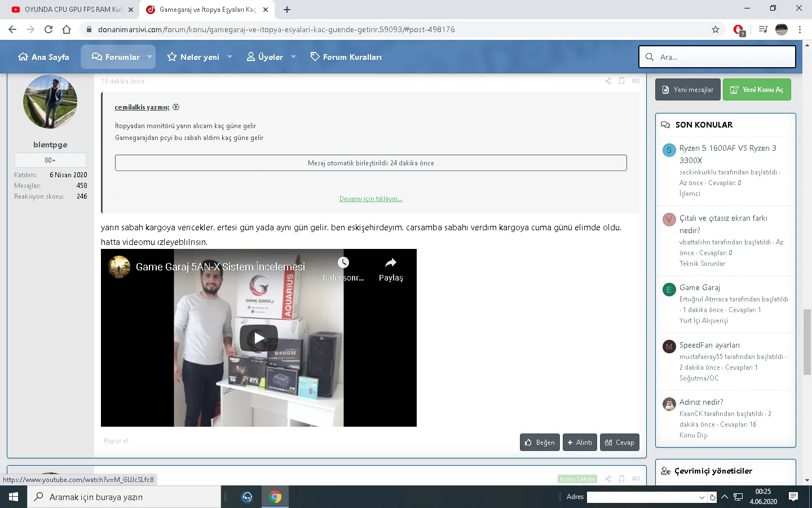Open the browser home page

coord(67,29)
